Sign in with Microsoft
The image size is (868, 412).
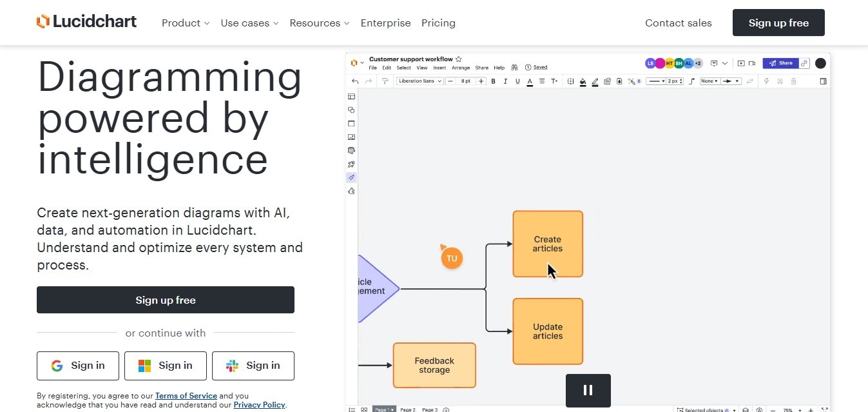click(166, 366)
